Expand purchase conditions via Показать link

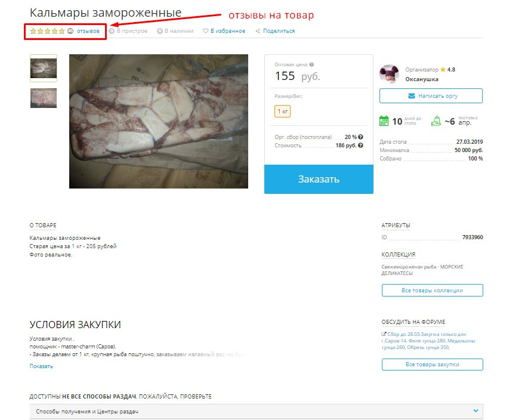click(41, 366)
